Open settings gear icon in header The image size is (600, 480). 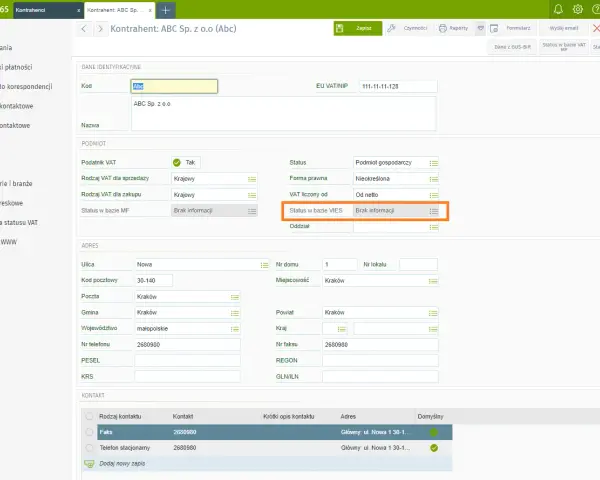coord(578,9)
